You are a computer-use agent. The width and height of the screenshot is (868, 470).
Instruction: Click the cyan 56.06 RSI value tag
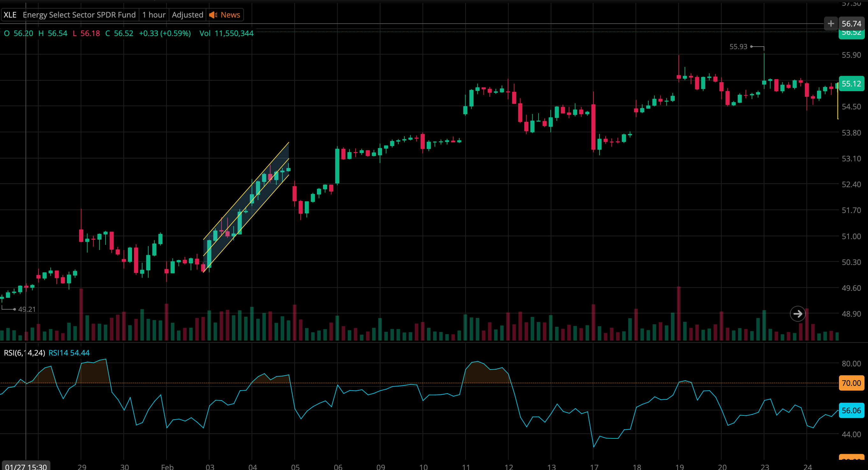pos(851,410)
